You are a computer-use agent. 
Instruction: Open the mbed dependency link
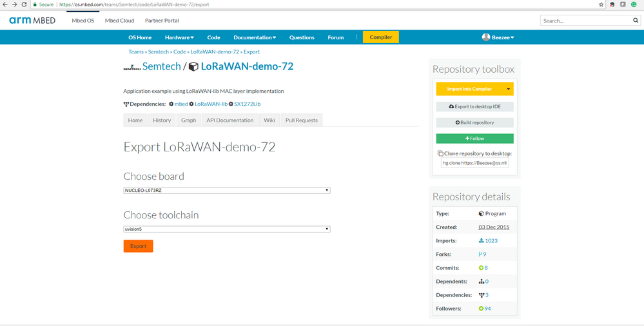click(x=181, y=104)
